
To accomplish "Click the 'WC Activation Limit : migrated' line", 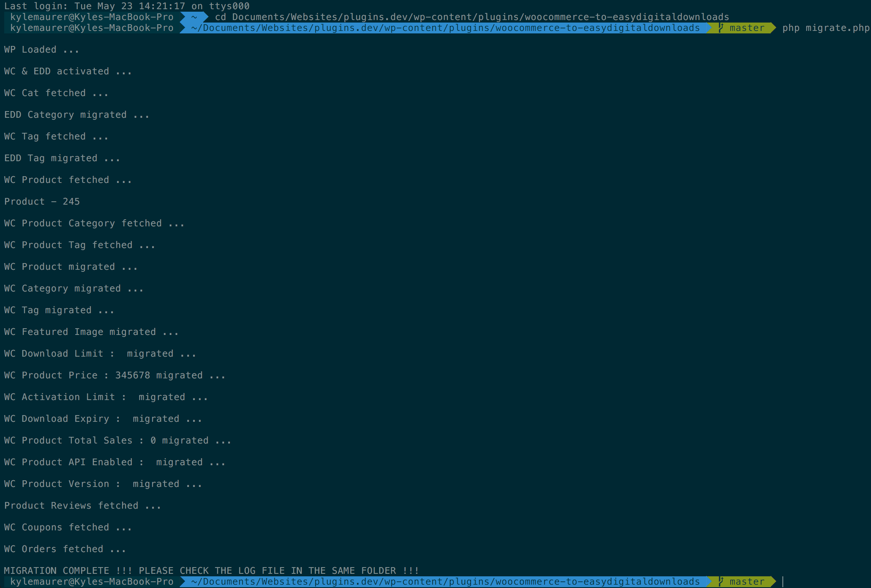I will 106,397.
